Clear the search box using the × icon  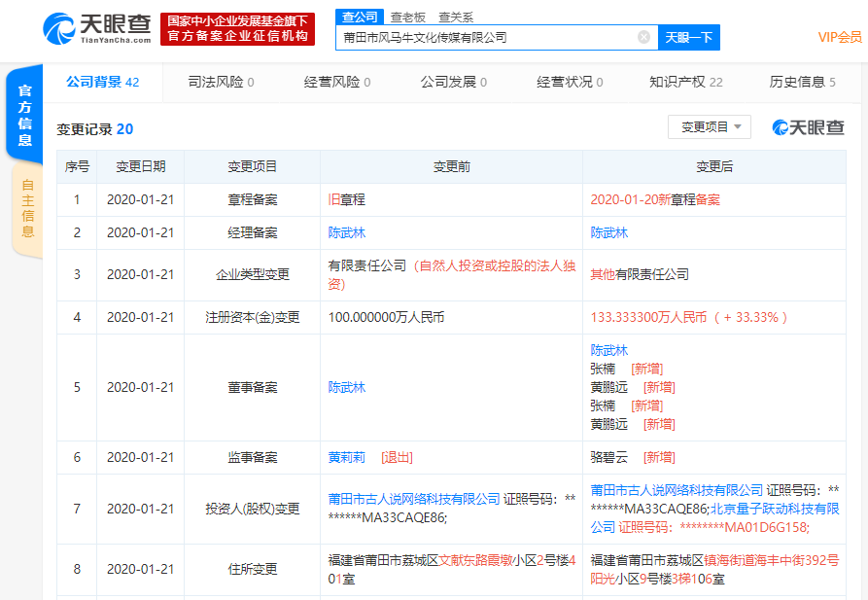pyautogui.click(x=642, y=36)
